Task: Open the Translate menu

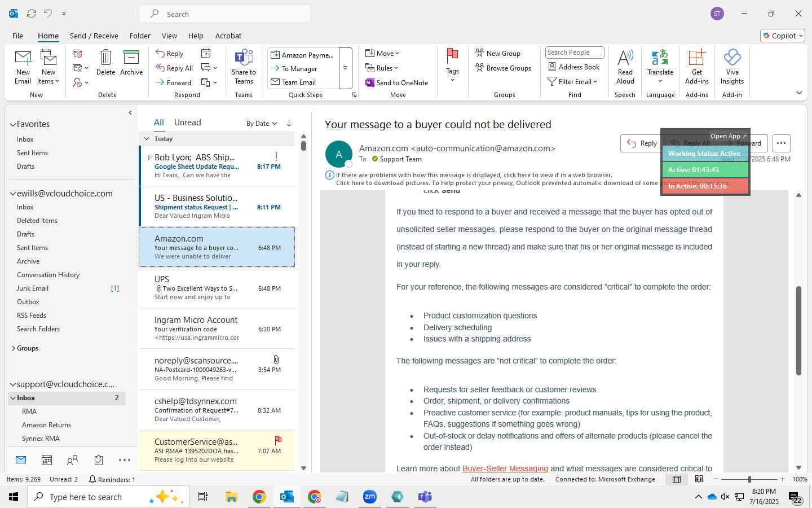Action: tap(660, 67)
